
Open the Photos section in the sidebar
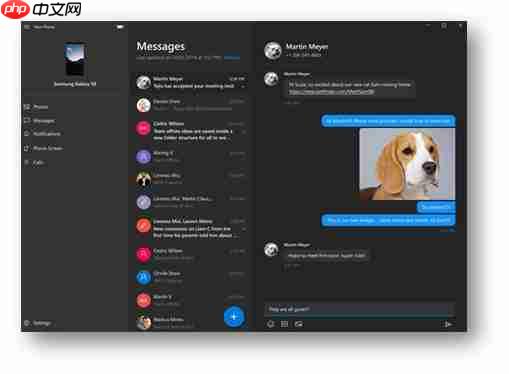click(36, 107)
